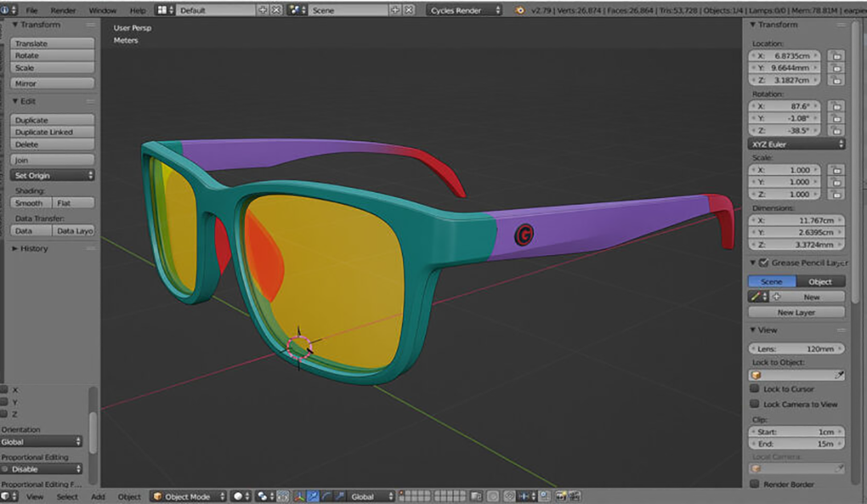Click the add new scene plus icon
867x504 pixels.
pos(395,10)
